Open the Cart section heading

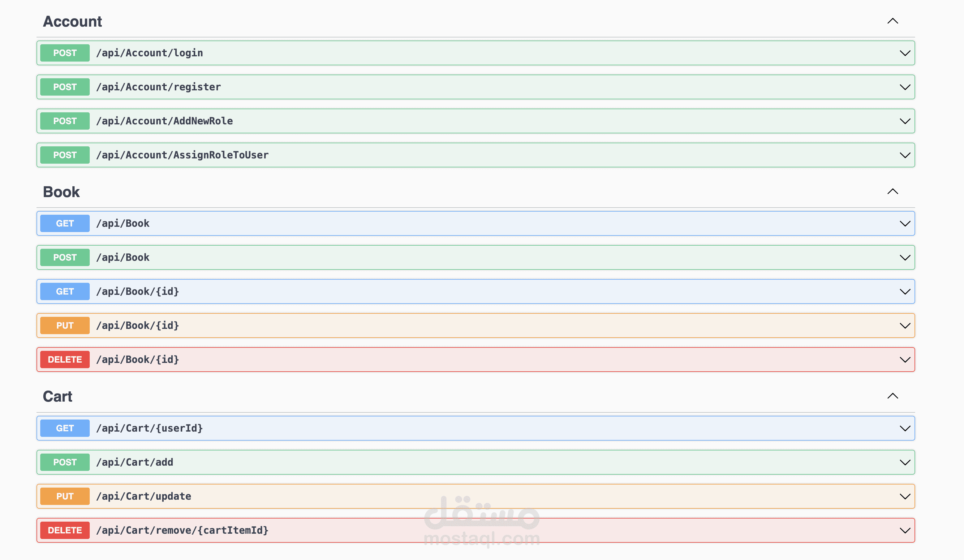(x=57, y=397)
